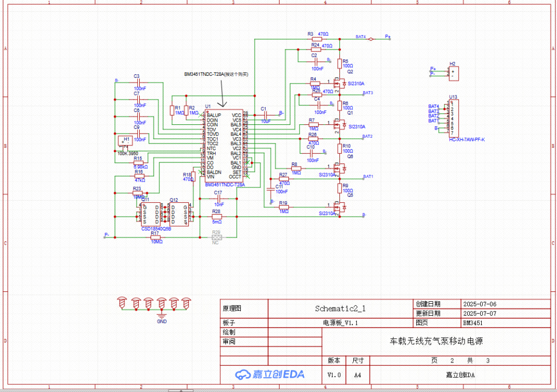Click the greyed-out R29 NC resistor
Viewport: 557px width, 392px height.
[x=217, y=237]
